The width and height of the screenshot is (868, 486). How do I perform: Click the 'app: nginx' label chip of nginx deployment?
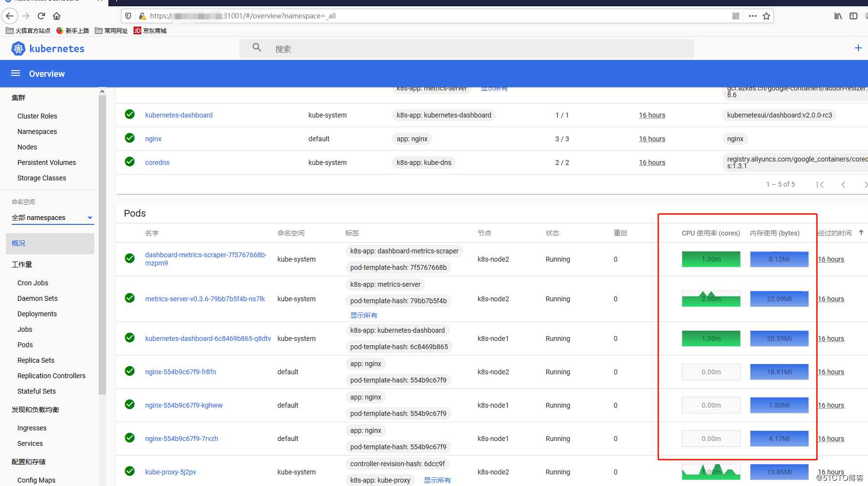412,139
